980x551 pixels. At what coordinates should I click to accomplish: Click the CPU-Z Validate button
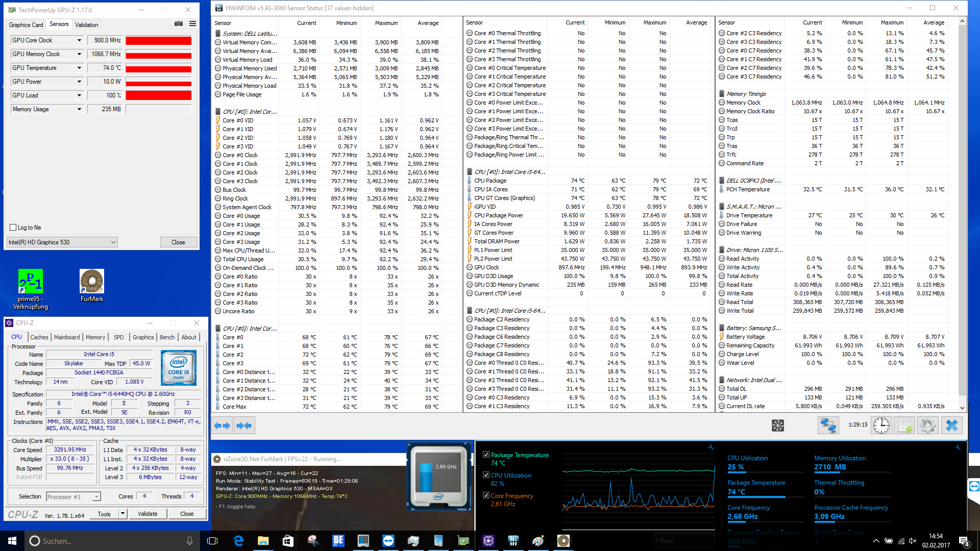148,514
